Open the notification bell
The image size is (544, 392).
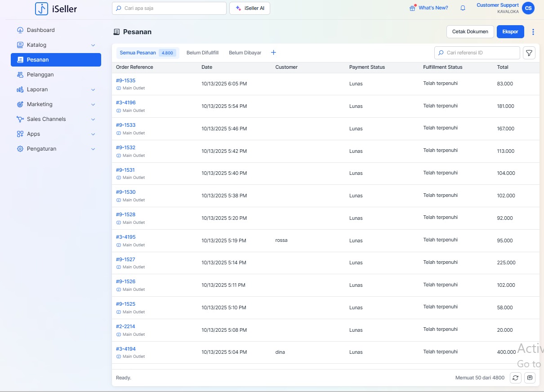(x=463, y=8)
